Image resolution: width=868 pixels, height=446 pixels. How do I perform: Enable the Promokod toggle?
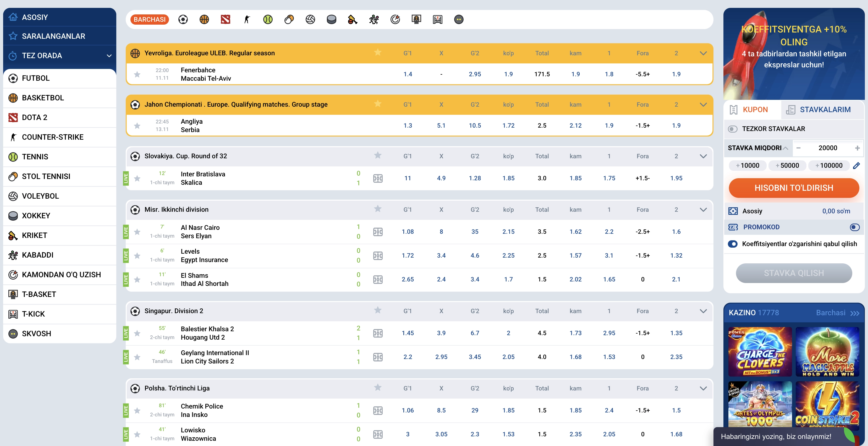coord(855,227)
